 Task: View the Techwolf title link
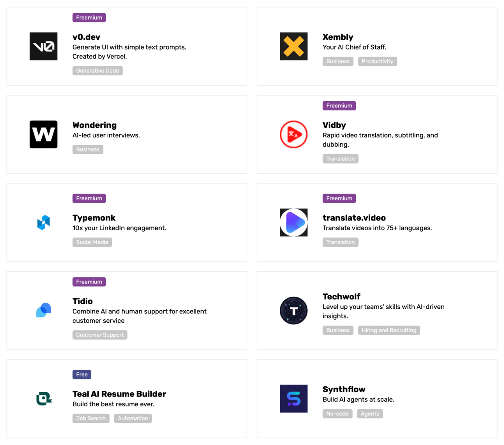tap(341, 297)
